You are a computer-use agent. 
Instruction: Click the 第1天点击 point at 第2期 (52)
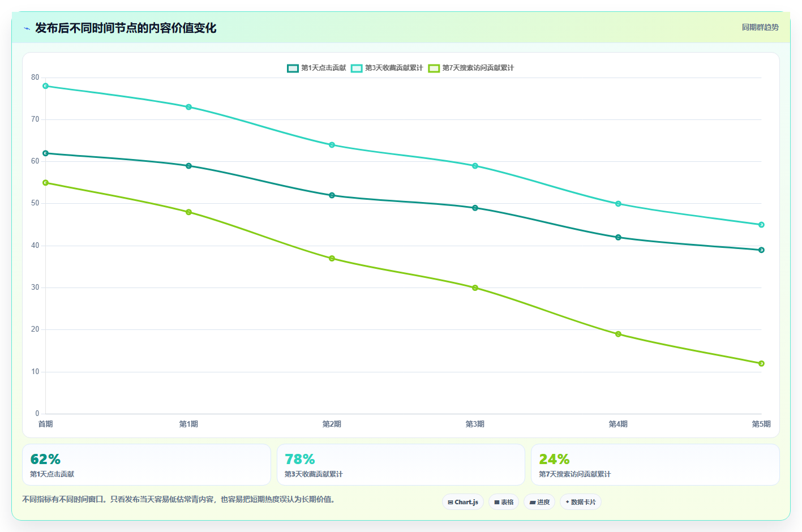click(x=332, y=195)
